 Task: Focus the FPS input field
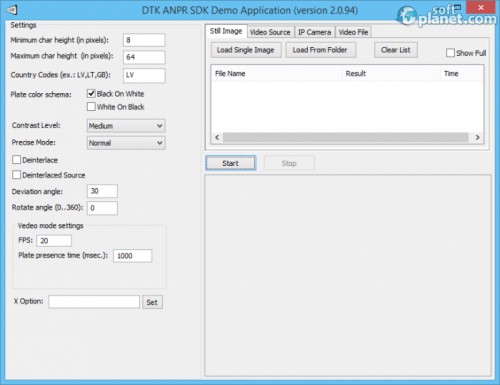coord(54,241)
